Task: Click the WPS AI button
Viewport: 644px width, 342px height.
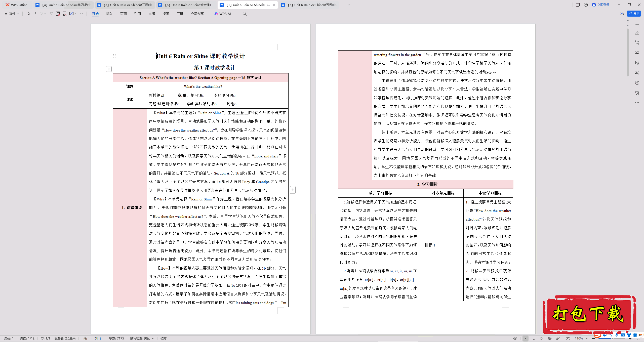Action: [x=223, y=14]
